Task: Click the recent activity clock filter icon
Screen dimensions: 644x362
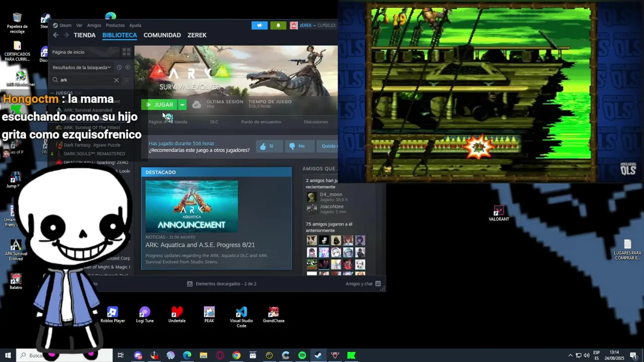Action: coord(119,67)
